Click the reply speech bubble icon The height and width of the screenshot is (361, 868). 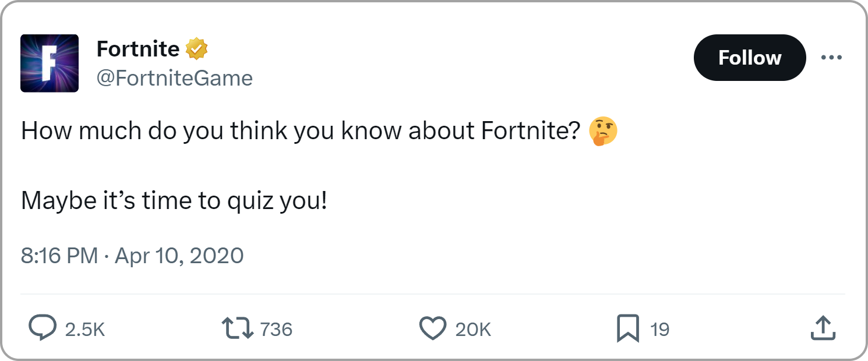pos(43,329)
